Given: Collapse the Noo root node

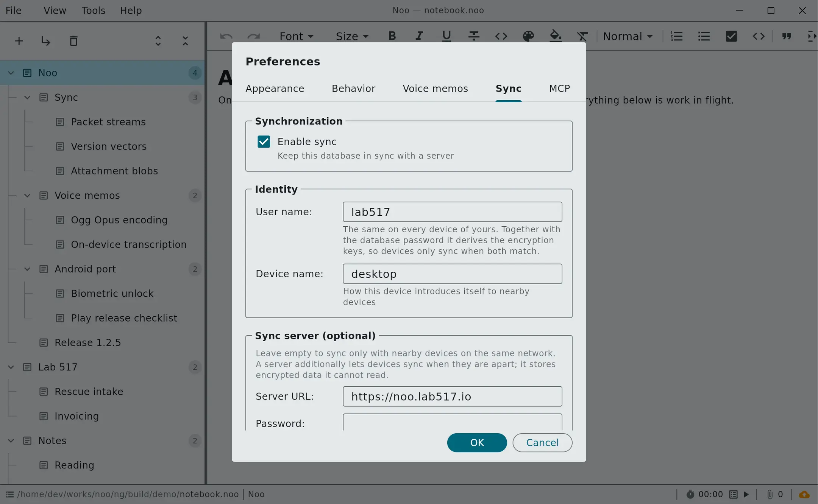Looking at the screenshot, I should (11, 73).
